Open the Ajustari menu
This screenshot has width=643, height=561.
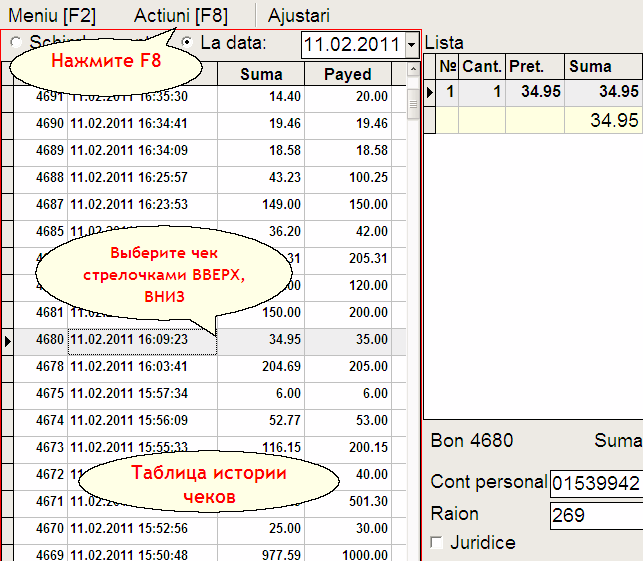pos(299,16)
